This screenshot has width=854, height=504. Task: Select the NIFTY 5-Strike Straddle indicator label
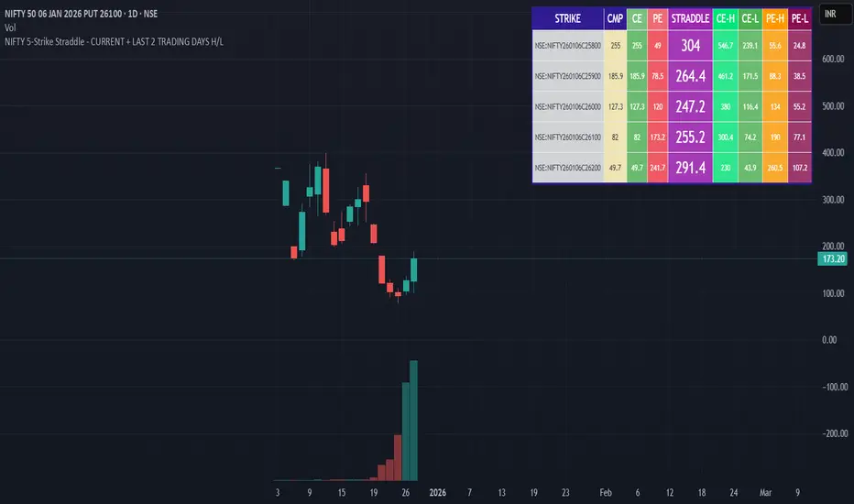pos(114,41)
